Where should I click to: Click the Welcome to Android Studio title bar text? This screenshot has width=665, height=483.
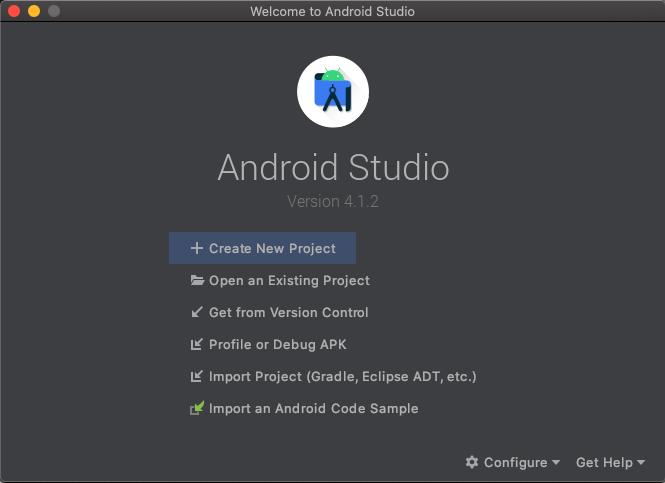[332, 11]
